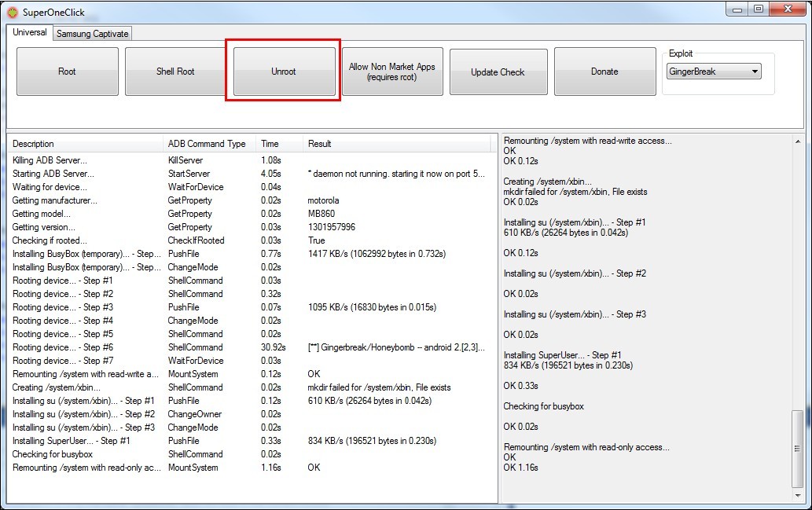Screen dimensions: 812x510
Task: Click scroll down arrow in log panel
Action: 798,497
